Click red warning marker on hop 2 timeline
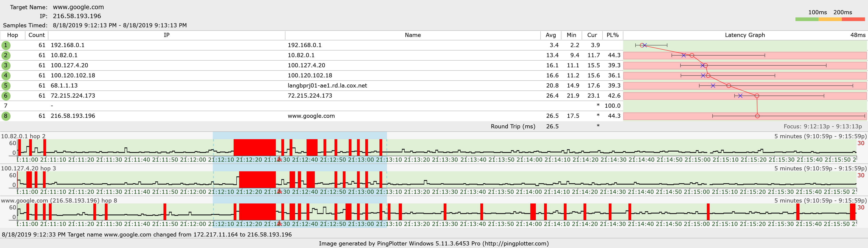The height and width of the screenshot is (248, 868). (279, 159)
